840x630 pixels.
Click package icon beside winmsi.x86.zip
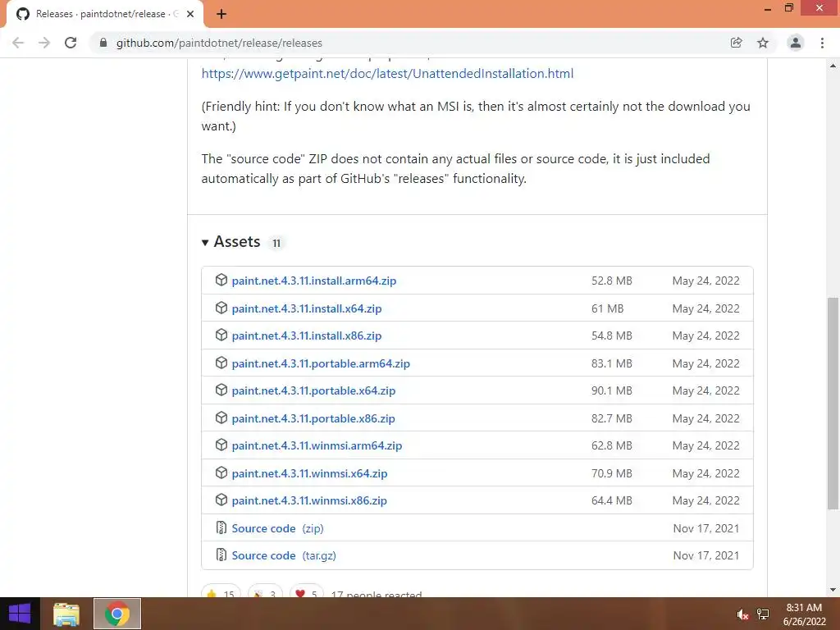[x=221, y=500]
